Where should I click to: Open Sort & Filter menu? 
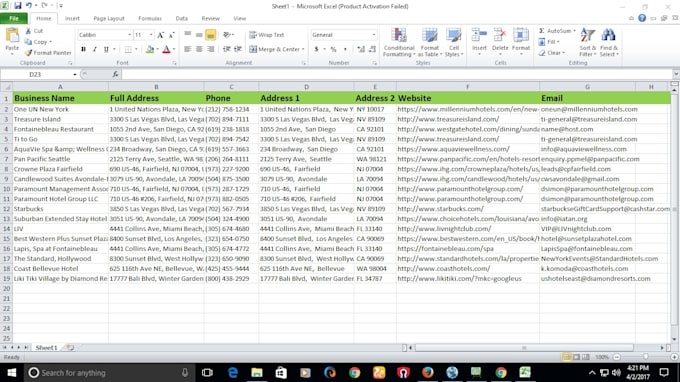pos(588,42)
